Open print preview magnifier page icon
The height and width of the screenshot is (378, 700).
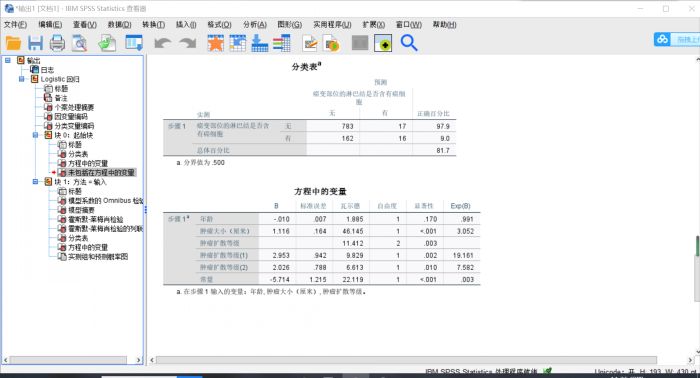[x=79, y=43]
